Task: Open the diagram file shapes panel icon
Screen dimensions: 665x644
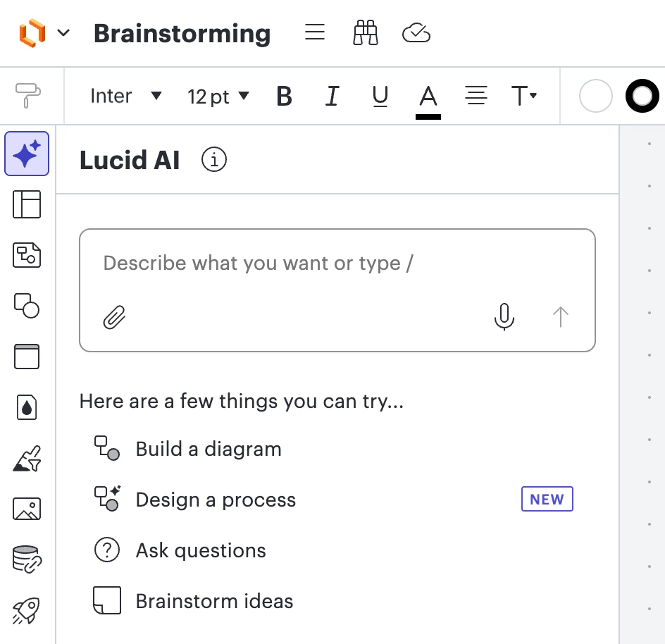Action: [x=27, y=255]
